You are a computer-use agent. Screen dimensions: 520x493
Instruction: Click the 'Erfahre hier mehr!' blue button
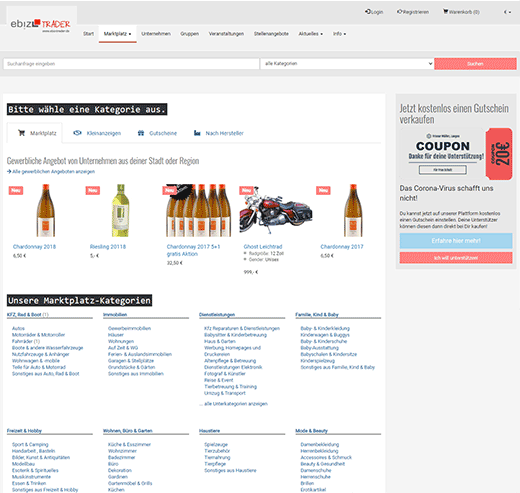pyautogui.click(x=456, y=241)
